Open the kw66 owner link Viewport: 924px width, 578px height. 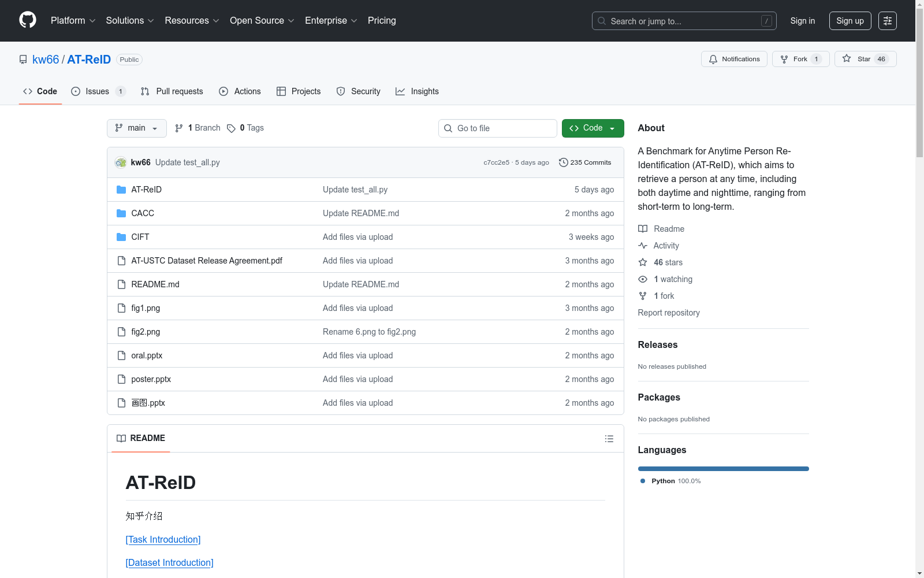click(x=46, y=60)
